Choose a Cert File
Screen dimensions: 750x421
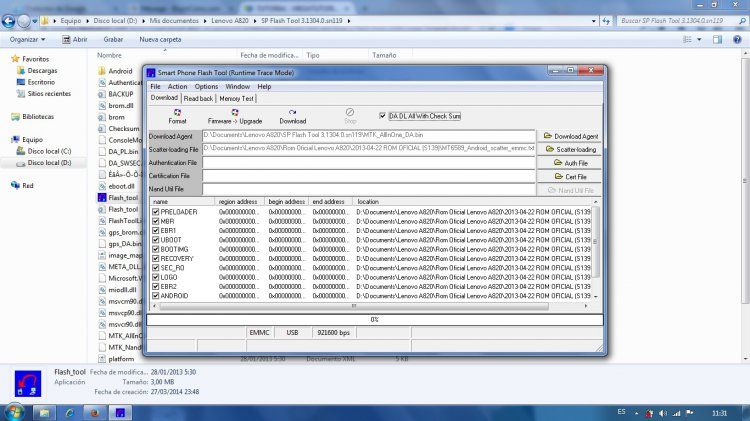pos(571,177)
